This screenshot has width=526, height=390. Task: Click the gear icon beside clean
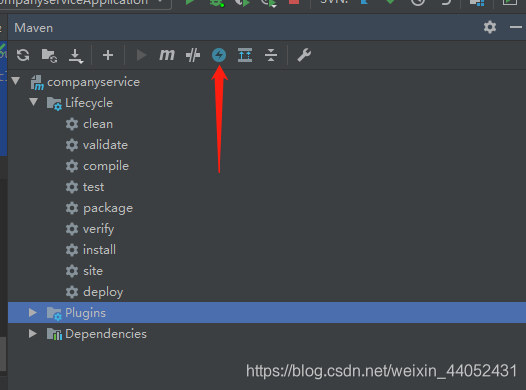click(x=72, y=124)
